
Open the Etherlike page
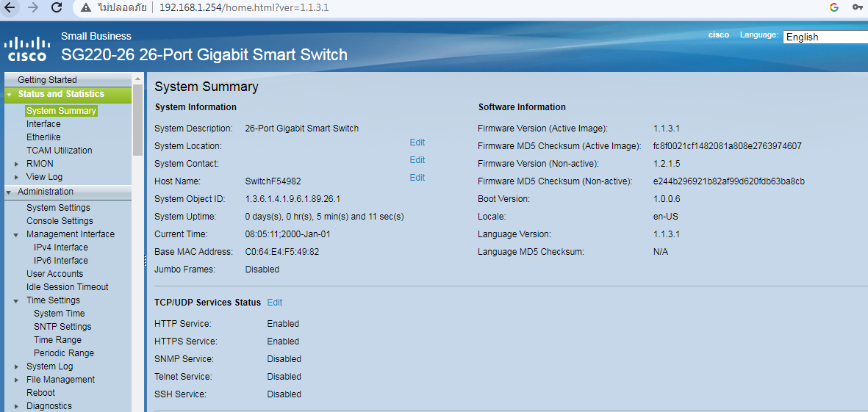point(43,137)
